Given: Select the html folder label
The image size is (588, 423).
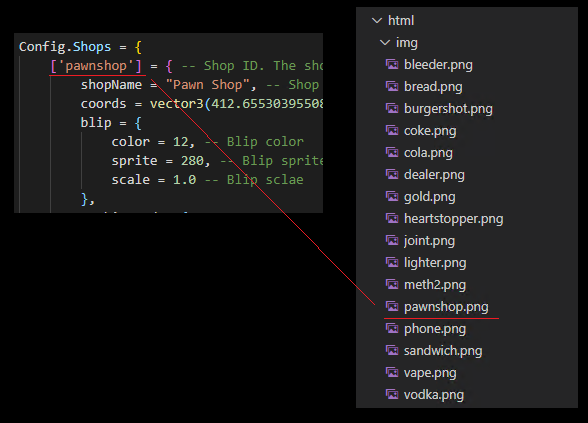Looking at the screenshot, I should click(x=401, y=20).
